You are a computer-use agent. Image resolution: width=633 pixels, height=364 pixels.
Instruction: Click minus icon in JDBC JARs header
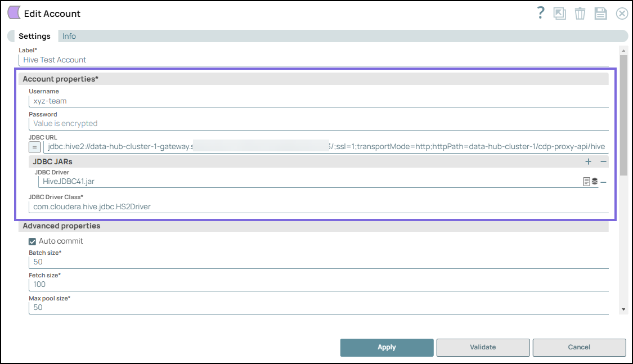pyautogui.click(x=603, y=161)
